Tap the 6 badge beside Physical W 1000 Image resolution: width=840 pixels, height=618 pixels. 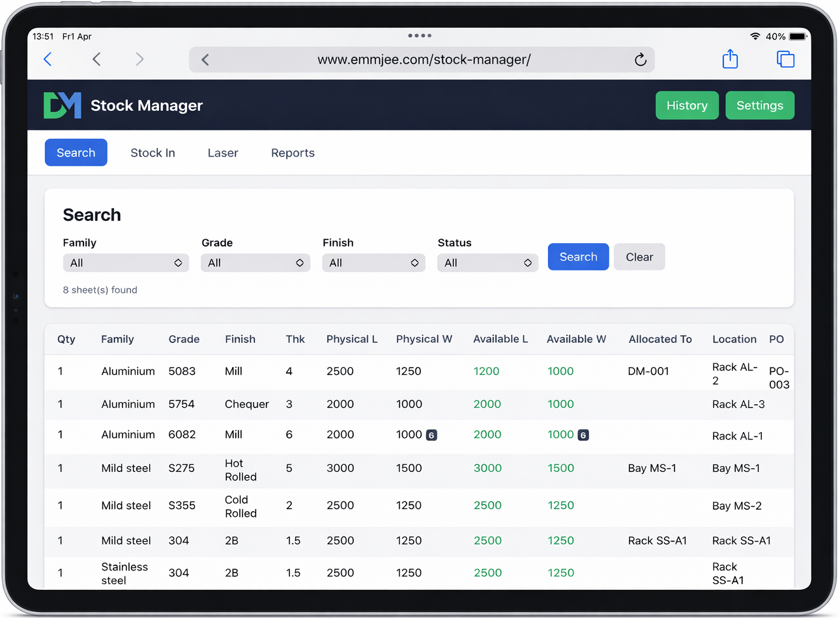click(431, 435)
